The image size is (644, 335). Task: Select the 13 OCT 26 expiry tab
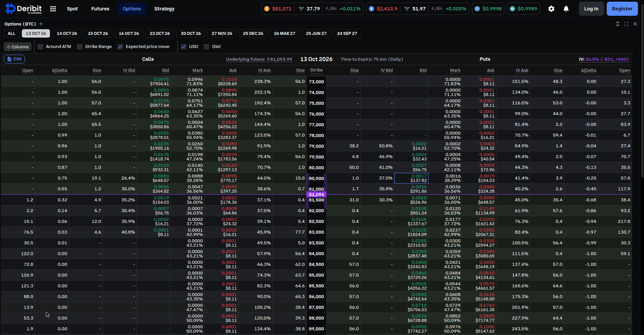[36, 34]
